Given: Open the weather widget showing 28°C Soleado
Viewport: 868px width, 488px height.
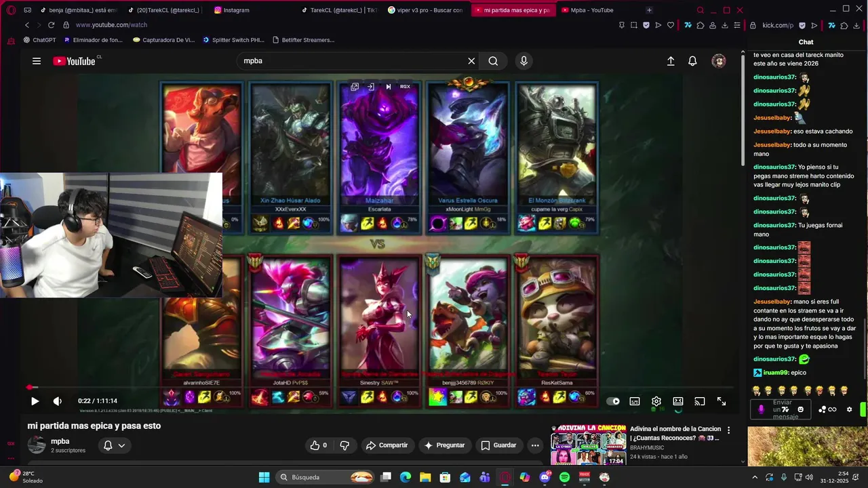Looking at the screenshot, I should (27, 477).
